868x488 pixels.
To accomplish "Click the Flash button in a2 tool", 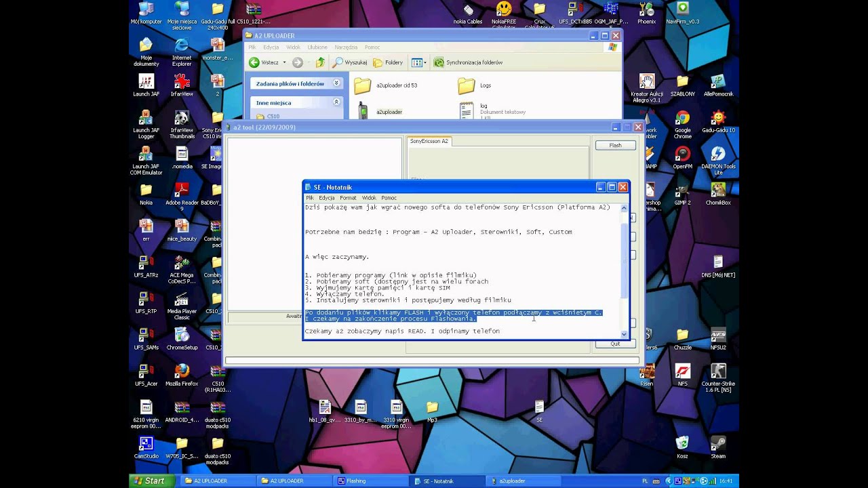I will pyautogui.click(x=615, y=145).
